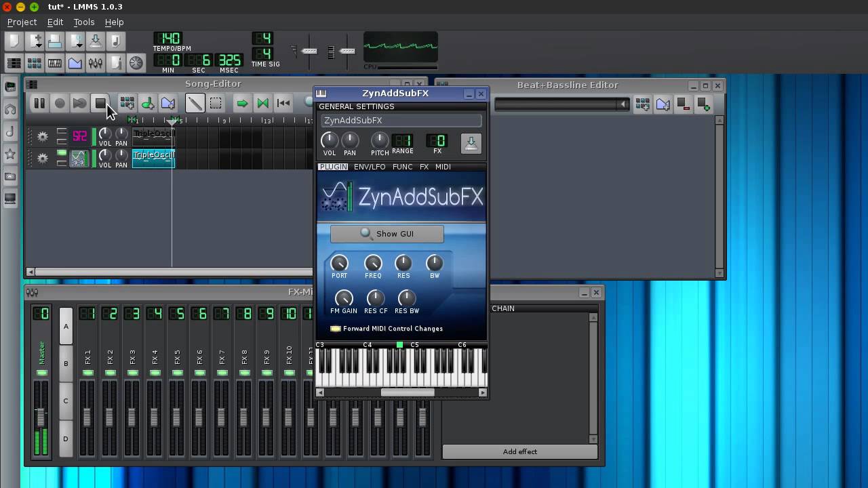
Task: Click the tempo BPM display
Action: coord(167,39)
